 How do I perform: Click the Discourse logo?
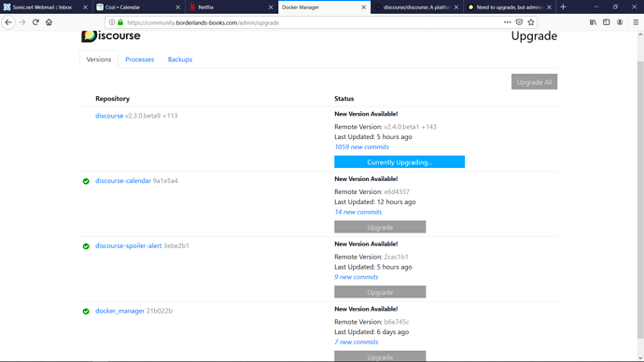[x=111, y=35]
